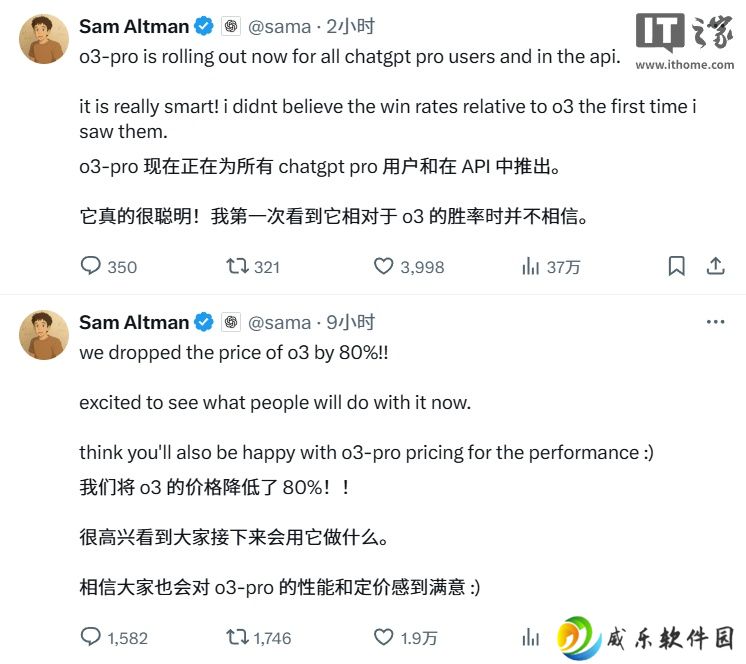
Task: Like the o3-pro rollout tweet
Action: click(409, 266)
